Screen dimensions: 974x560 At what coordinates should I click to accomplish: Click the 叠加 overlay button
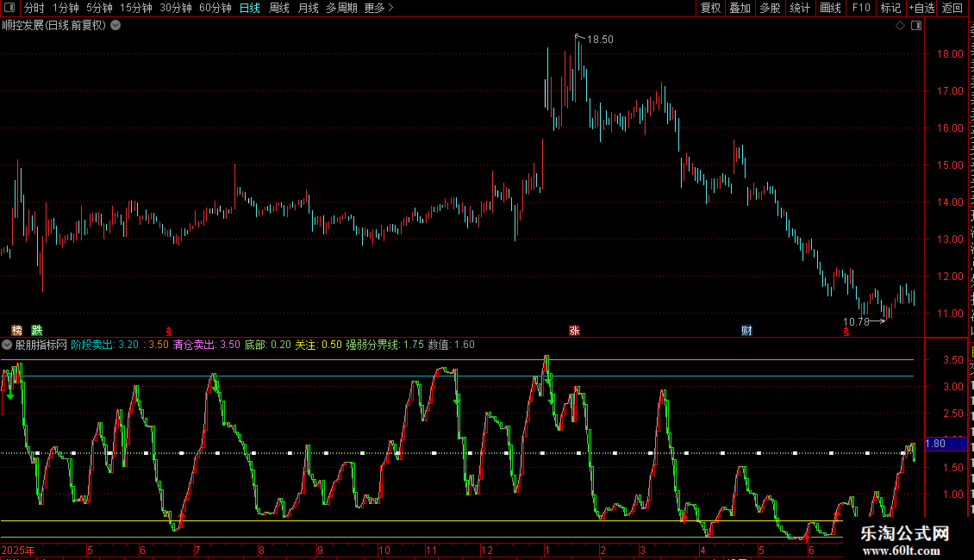(740, 8)
